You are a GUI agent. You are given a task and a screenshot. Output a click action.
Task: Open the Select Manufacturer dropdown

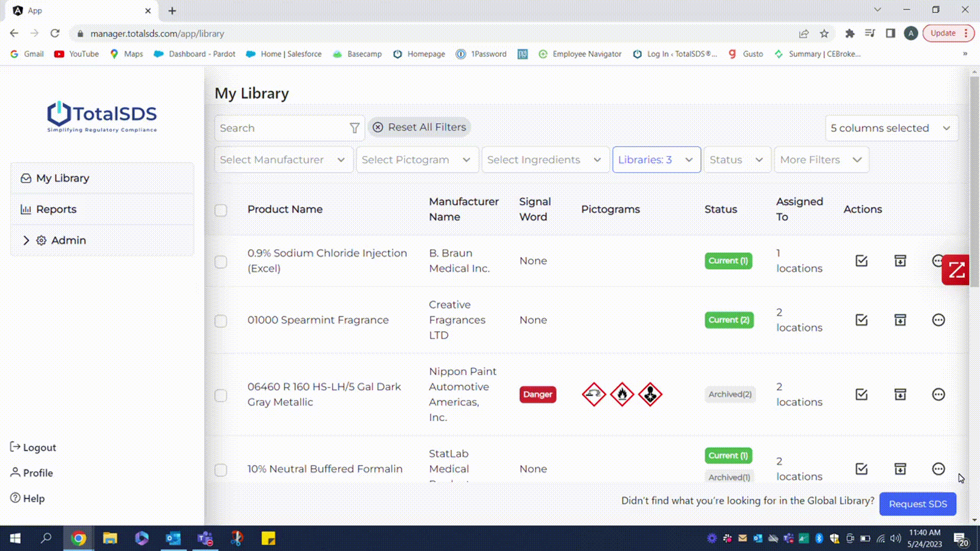283,160
